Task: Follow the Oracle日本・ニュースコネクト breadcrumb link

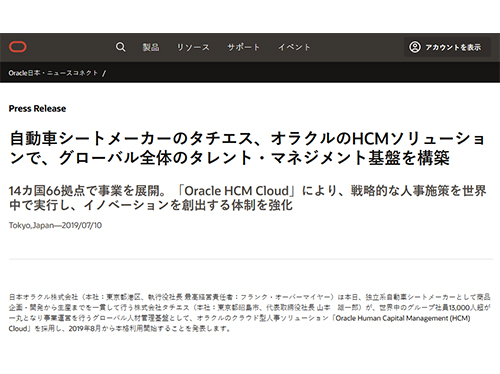Action: coord(53,73)
